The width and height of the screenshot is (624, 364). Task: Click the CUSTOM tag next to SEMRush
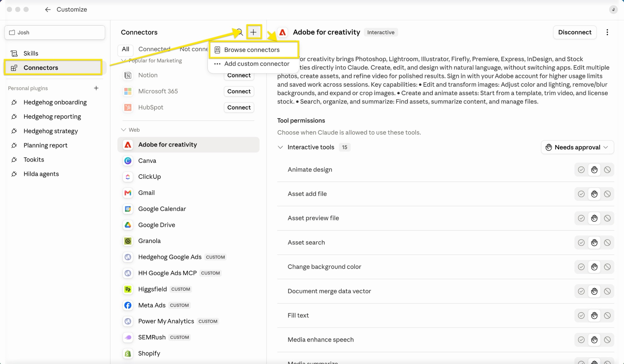point(179,337)
